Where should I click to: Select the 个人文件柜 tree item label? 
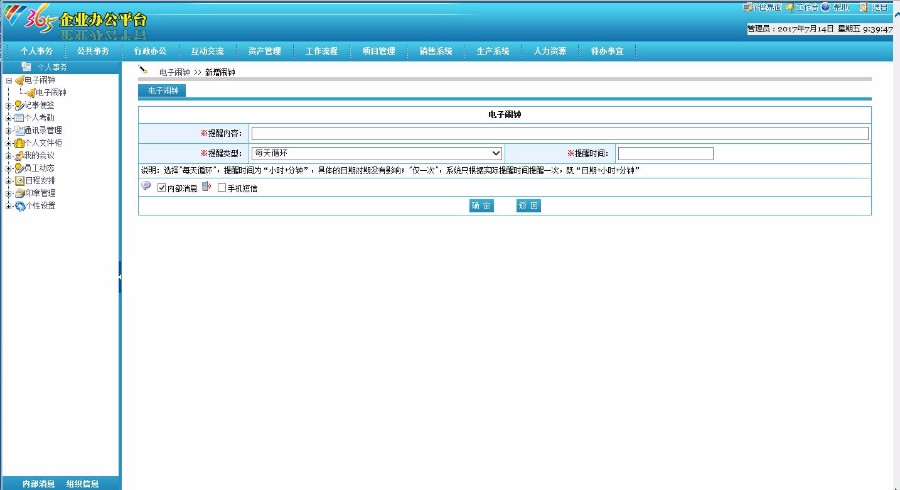click(43, 143)
